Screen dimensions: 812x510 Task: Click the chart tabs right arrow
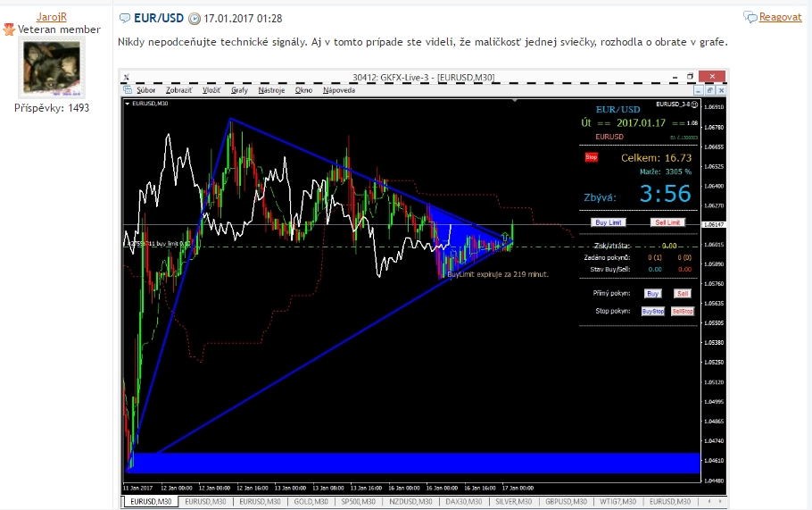(x=719, y=501)
